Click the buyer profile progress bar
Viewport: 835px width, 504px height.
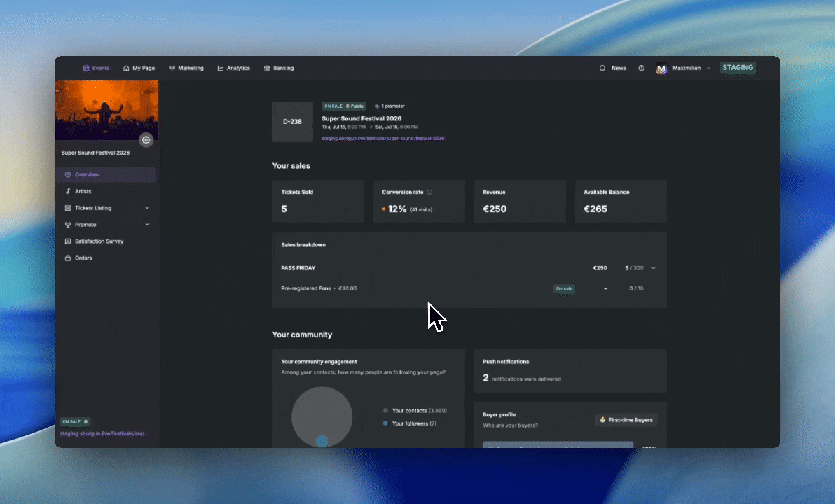(x=558, y=445)
